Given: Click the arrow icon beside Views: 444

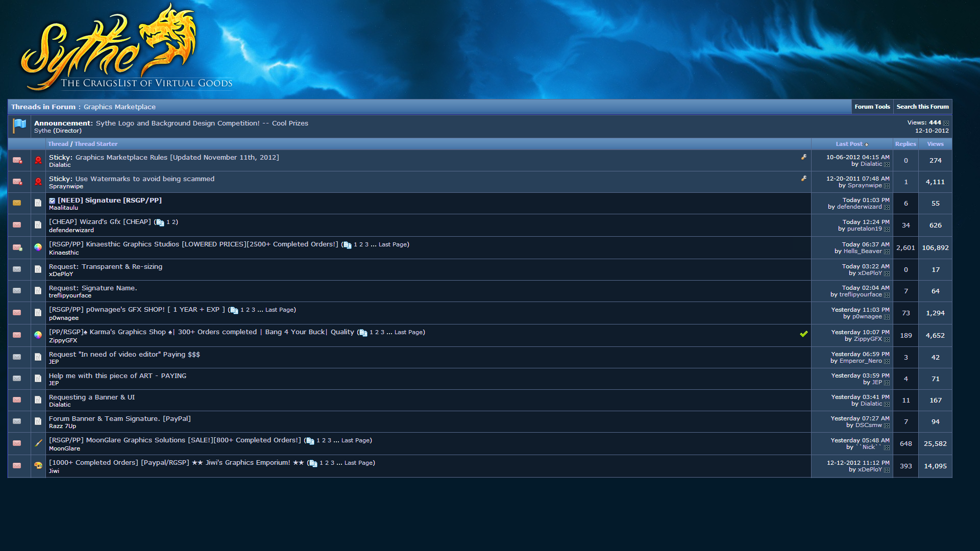Looking at the screenshot, I should tap(946, 123).
